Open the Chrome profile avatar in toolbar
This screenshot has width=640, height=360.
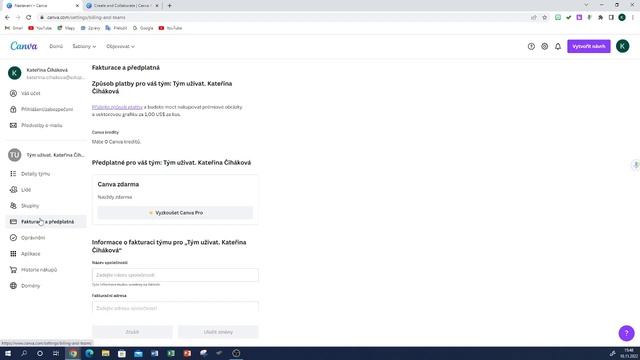pyautogui.click(x=622, y=18)
